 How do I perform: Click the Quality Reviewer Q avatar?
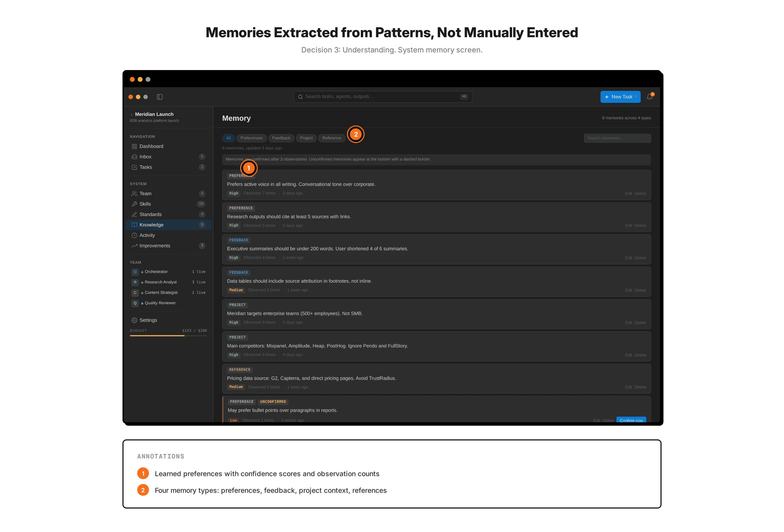(135, 303)
